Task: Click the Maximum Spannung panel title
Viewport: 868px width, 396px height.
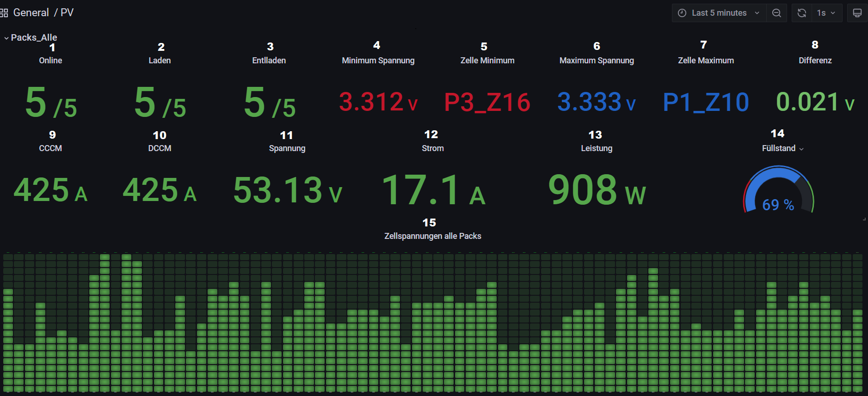Action: [x=597, y=61]
